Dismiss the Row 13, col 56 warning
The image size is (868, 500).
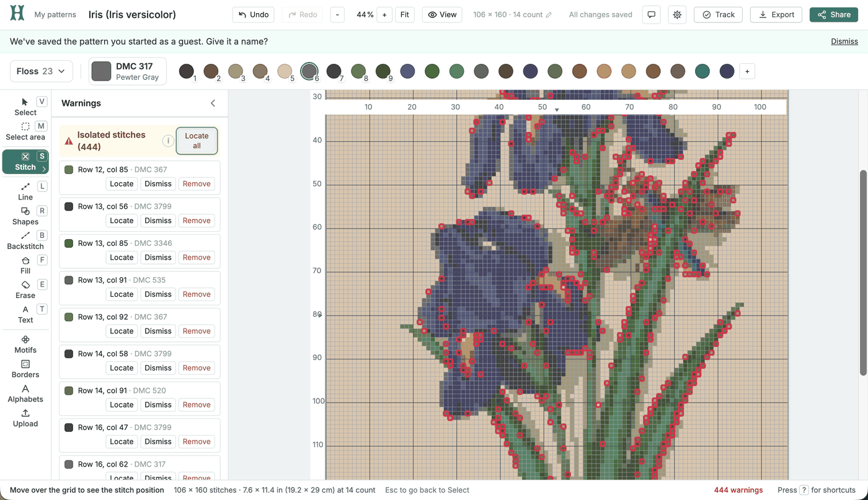coord(158,221)
